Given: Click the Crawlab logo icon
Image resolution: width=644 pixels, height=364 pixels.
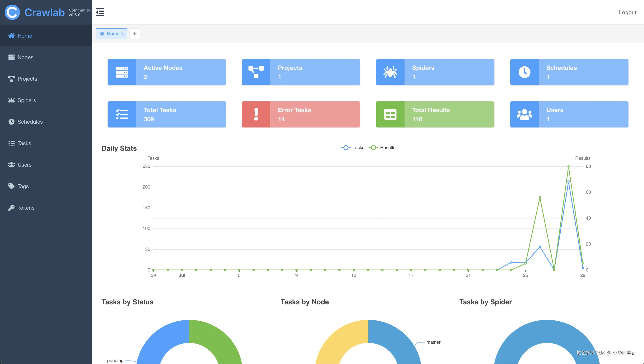Looking at the screenshot, I should click(12, 12).
